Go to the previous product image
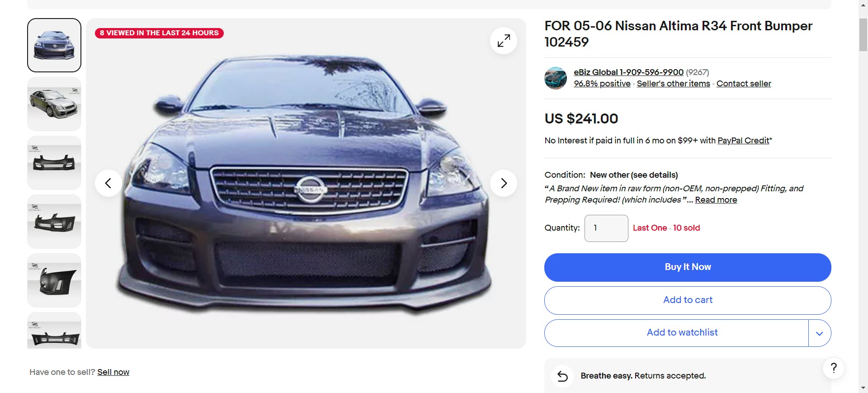The height and width of the screenshot is (393, 868). pyautogui.click(x=108, y=183)
